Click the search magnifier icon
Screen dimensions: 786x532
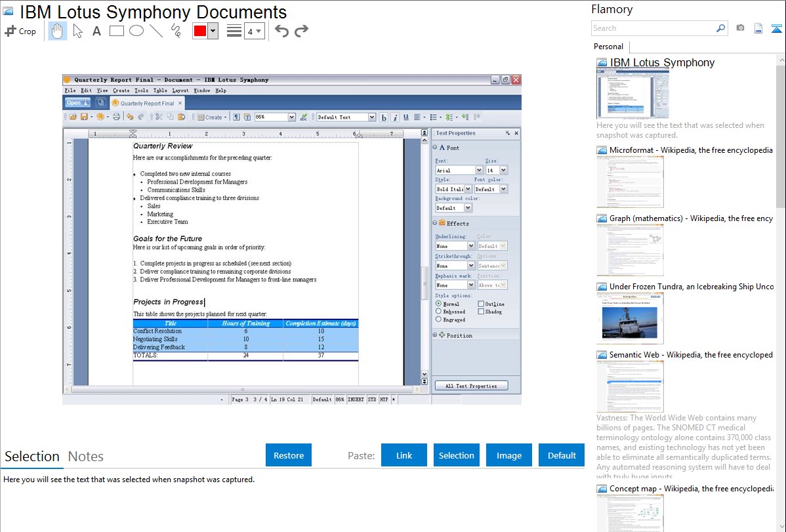[720, 28]
